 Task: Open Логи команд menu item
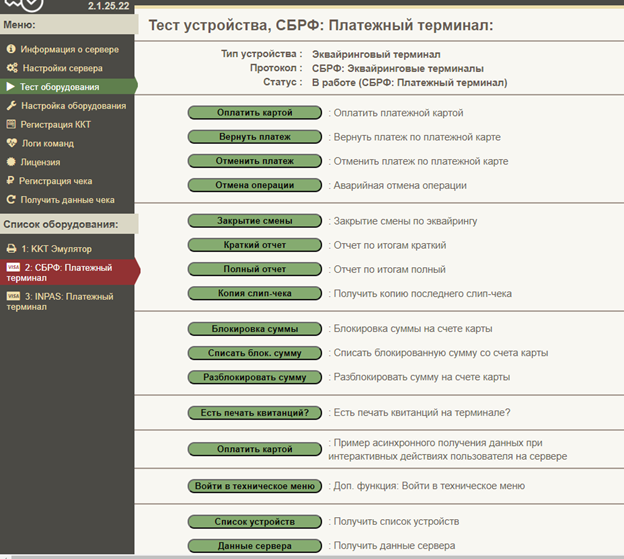[48, 143]
